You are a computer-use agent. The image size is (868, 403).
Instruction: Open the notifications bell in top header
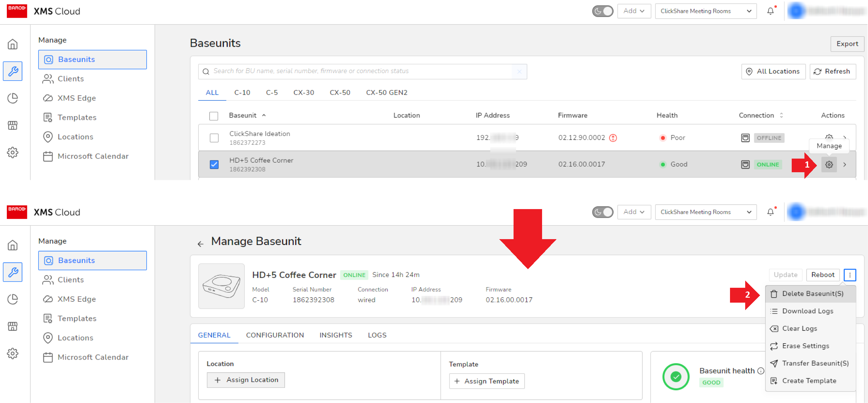pos(770,11)
